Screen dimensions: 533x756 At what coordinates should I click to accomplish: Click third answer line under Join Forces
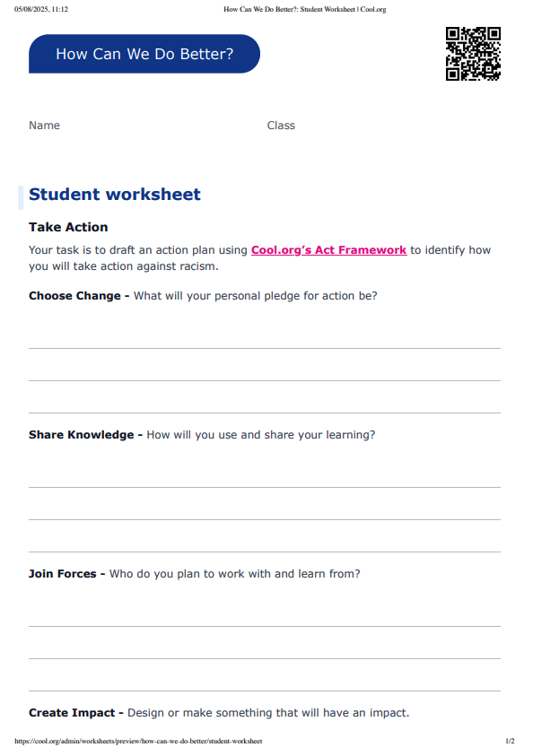[265, 691]
